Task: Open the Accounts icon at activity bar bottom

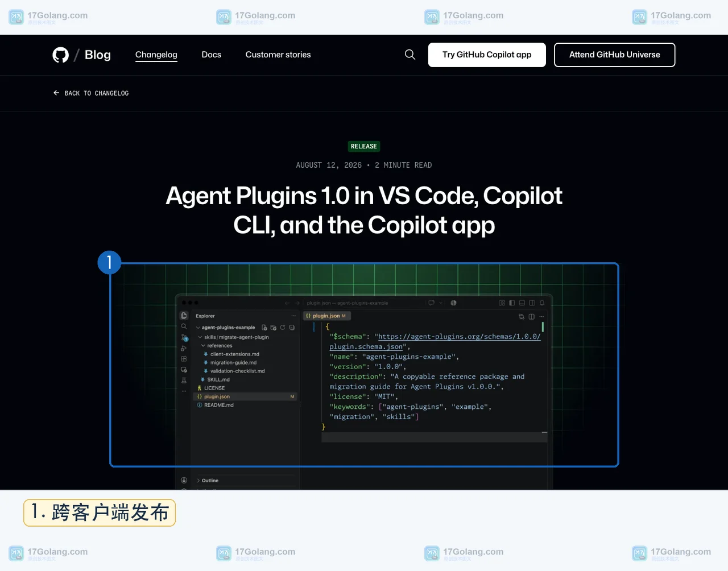Action: pyautogui.click(x=184, y=481)
